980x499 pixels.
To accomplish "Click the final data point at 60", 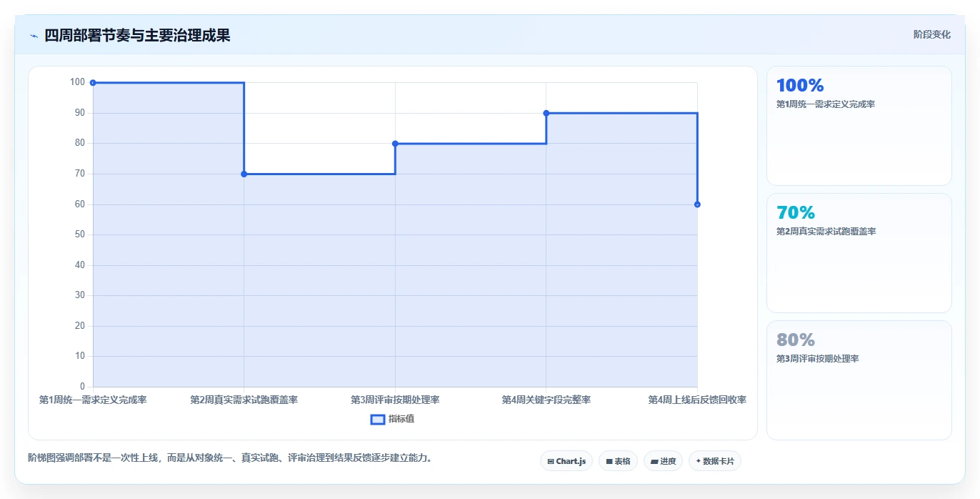I will pos(697,204).
